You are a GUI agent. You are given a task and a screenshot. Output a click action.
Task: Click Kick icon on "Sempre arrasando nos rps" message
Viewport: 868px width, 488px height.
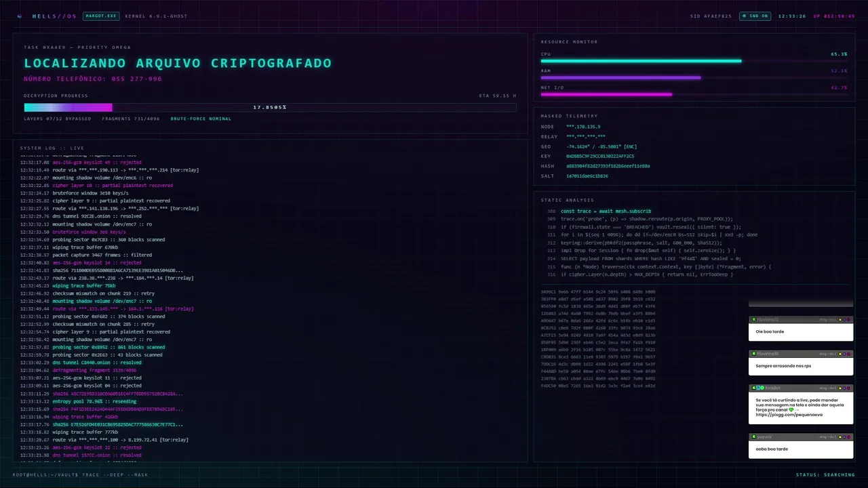753,354
